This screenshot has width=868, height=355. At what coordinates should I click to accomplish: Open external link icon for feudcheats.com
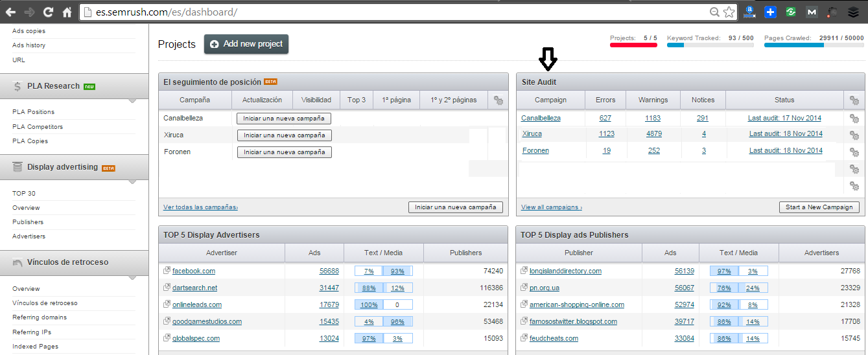point(524,338)
